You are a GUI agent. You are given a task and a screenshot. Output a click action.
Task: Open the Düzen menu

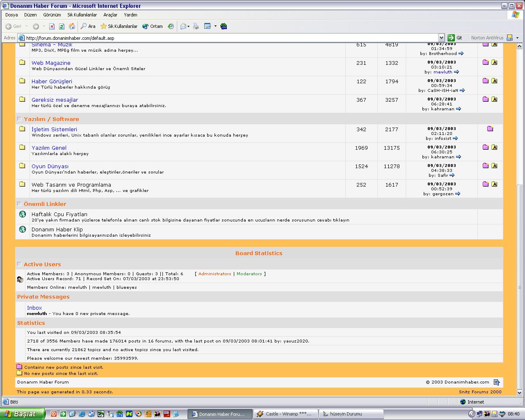(30, 15)
